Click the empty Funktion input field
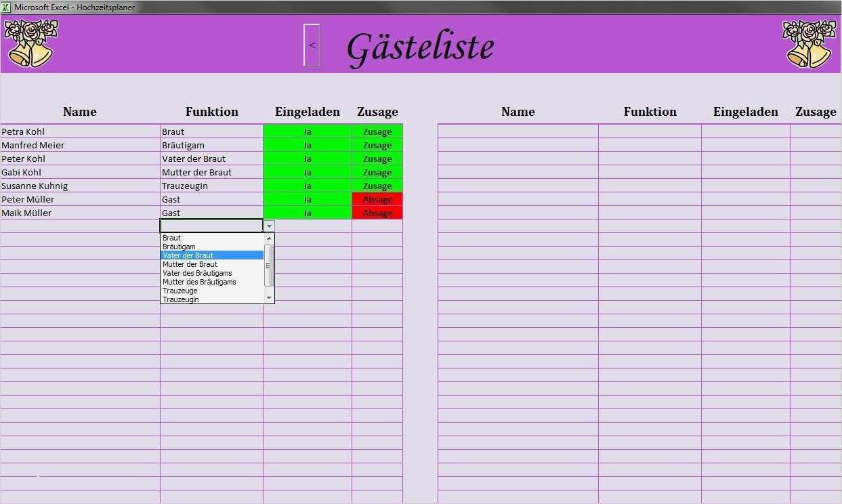 (210, 225)
